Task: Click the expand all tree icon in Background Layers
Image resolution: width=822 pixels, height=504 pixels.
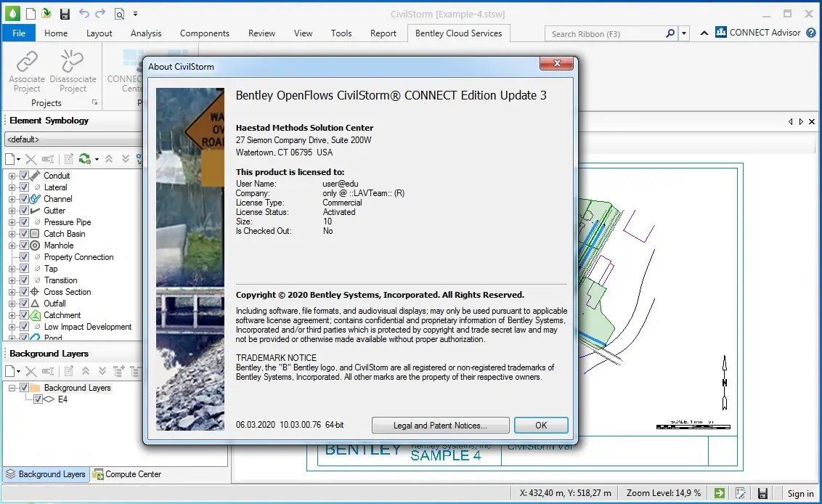Action: click(119, 371)
